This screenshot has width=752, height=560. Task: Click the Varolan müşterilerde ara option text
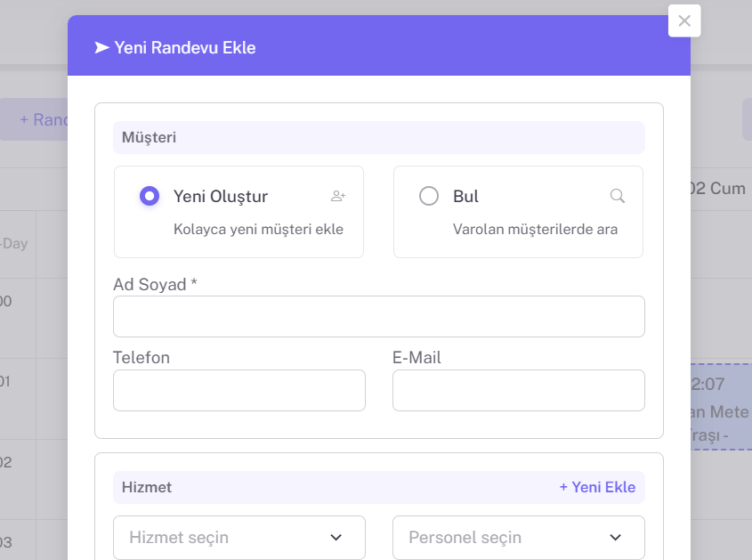[535, 229]
